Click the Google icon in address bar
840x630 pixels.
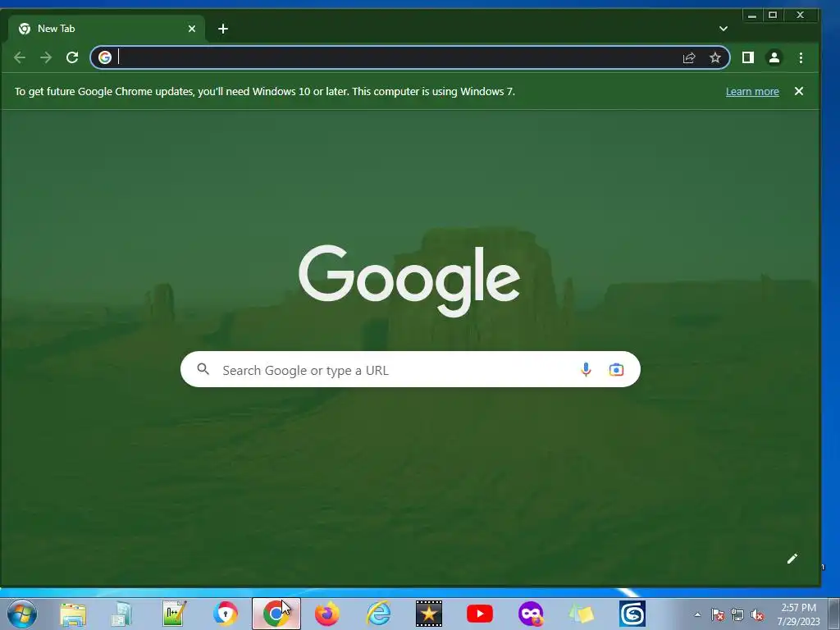click(105, 57)
